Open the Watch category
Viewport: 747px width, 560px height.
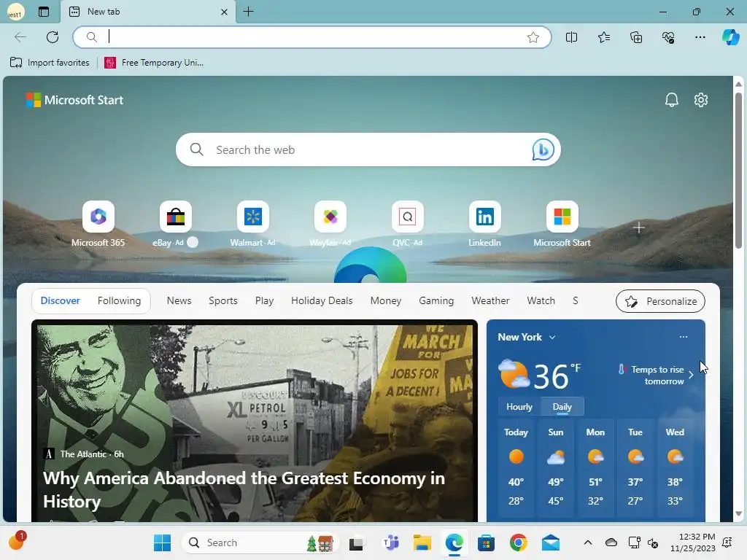pos(541,301)
